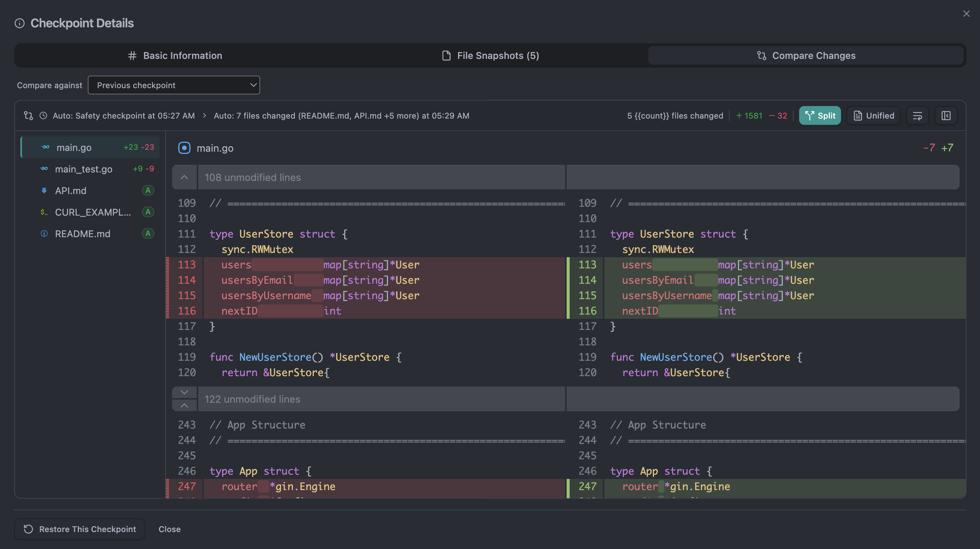This screenshot has width=980, height=549.
Task: Click the -7 +7 change summary
Action: point(938,148)
